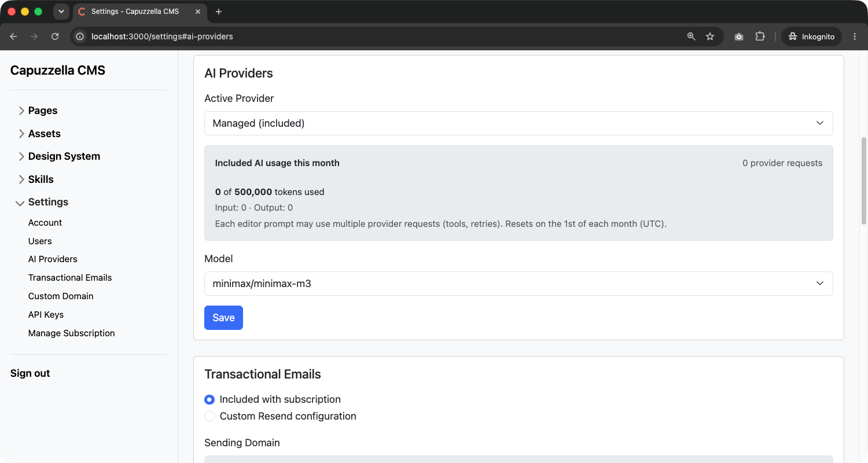Go to Transactional Emails in sidebar
868x463 pixels.
pos(70,278)
